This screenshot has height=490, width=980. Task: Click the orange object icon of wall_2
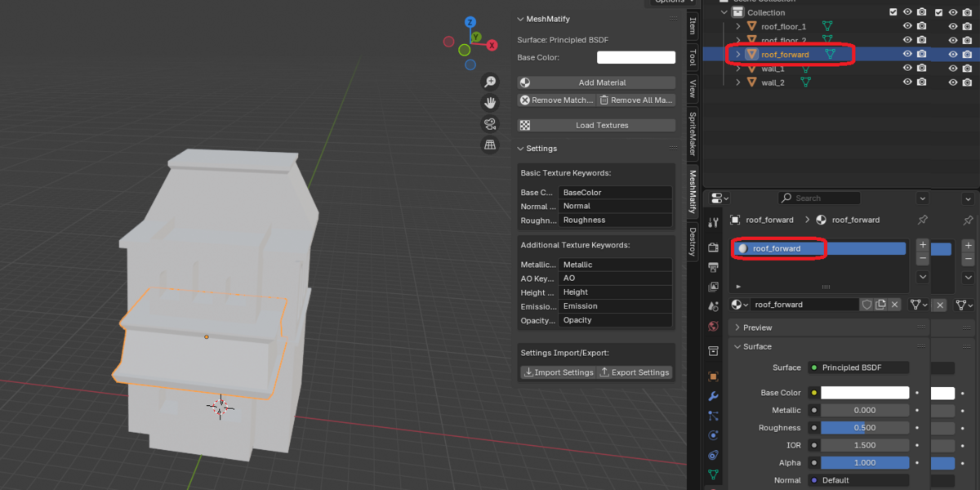tap(753, 82)
